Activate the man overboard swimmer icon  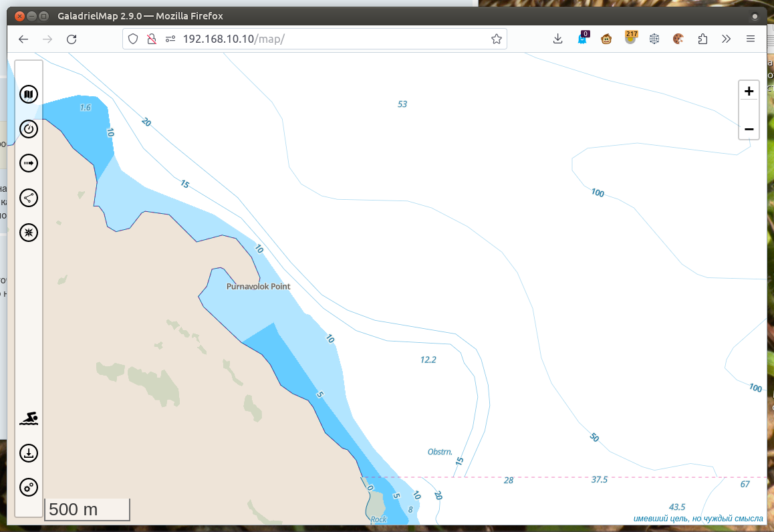click(x=29, y=419)
